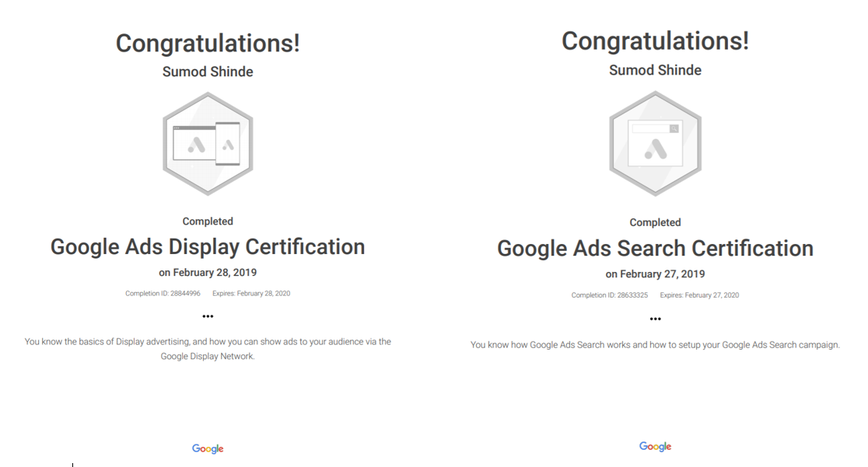Click the Google Ads Display hexagon badge

[x=208, y=144]
